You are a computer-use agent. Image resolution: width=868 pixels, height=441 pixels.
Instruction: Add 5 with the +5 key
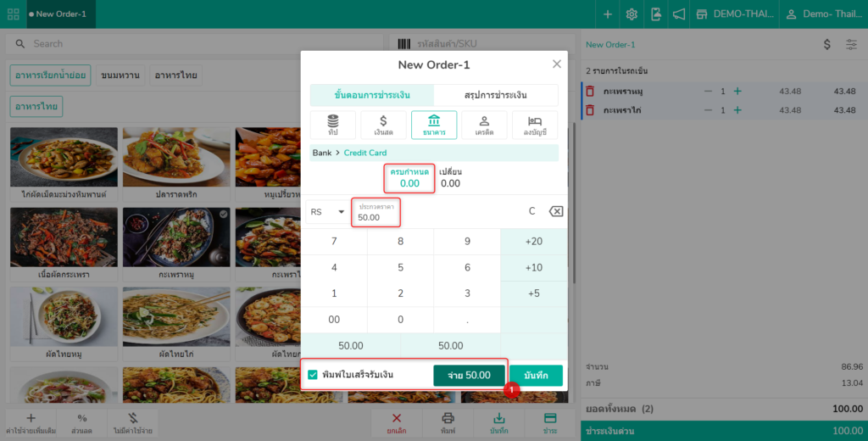(x=534, y=293)
